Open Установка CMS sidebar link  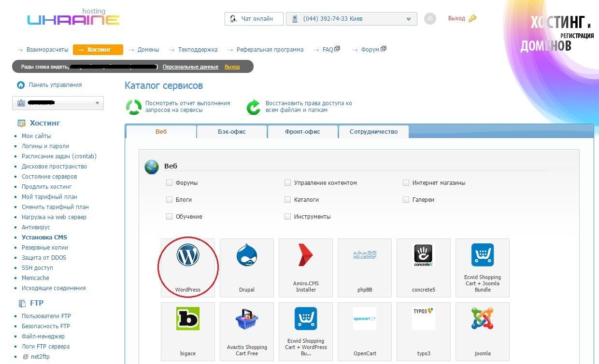point(44,238)
